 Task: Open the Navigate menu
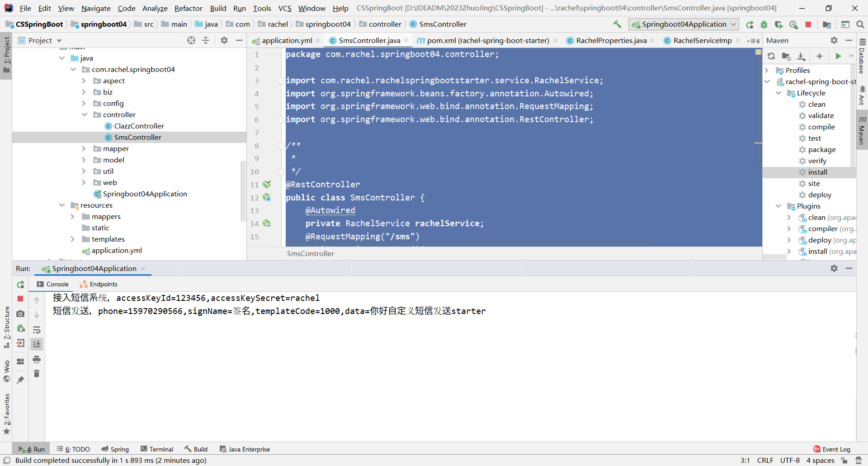click(x=95, y=8)
